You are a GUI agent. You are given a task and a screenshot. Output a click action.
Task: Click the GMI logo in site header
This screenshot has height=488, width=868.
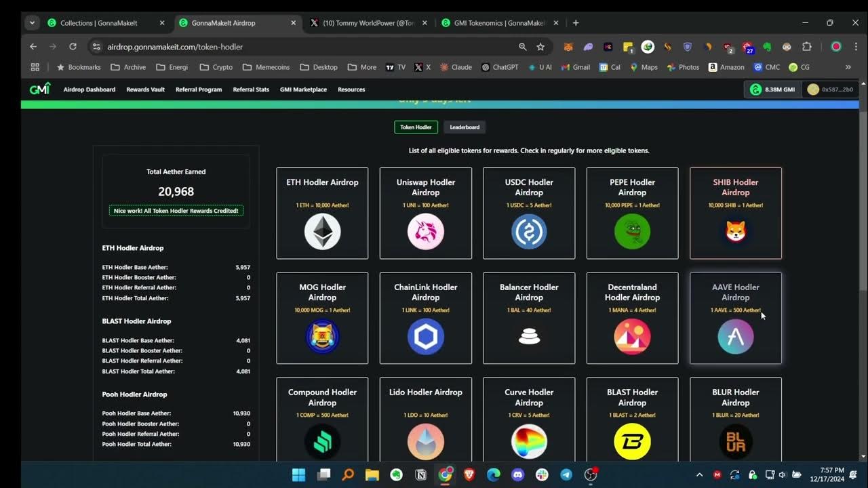click(40, 89)
